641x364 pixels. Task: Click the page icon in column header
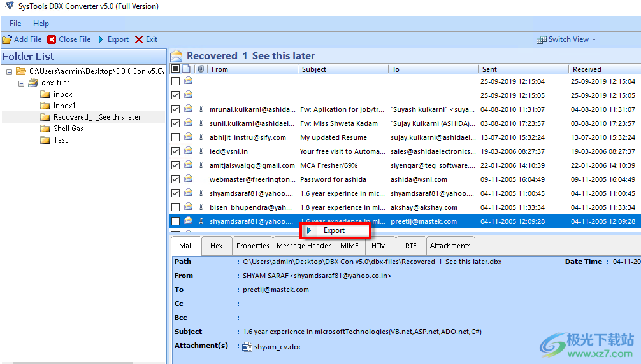click(x=186, y=69)
